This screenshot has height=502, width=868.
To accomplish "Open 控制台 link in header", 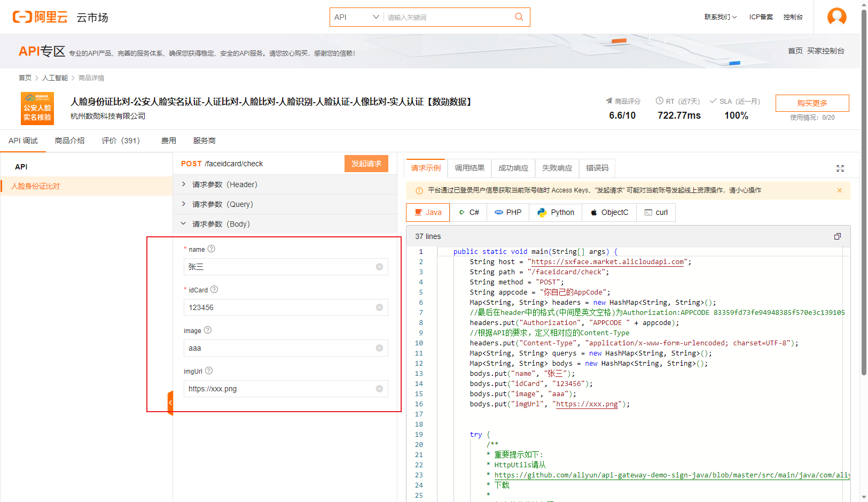I will [793, 17].
